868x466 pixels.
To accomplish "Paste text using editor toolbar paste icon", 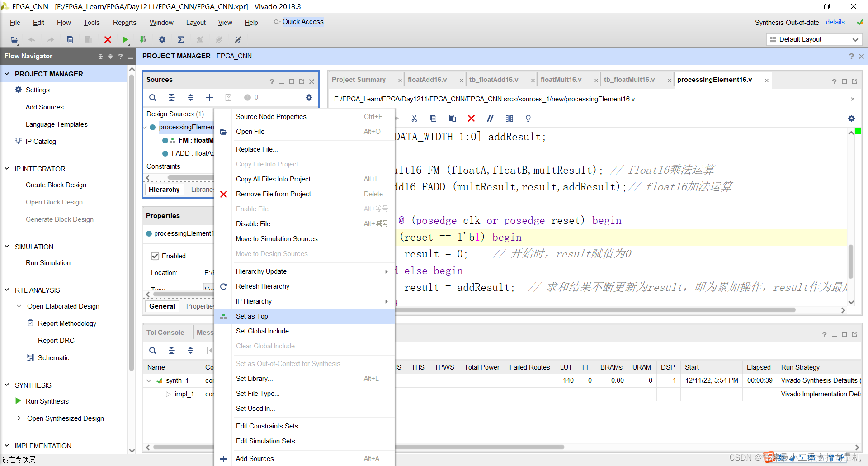I will pyautogui.click(x=452, y=119).
